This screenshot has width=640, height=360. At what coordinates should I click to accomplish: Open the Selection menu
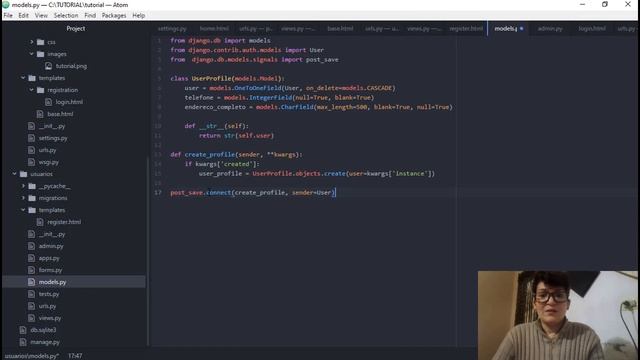pyautogui.click(x=66, y=16)
